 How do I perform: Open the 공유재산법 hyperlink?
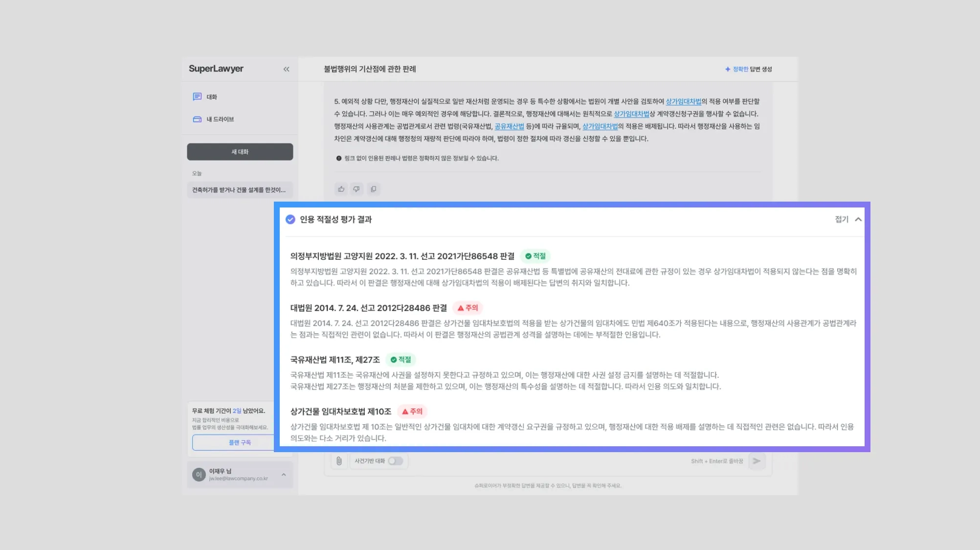tap(509, 126)
